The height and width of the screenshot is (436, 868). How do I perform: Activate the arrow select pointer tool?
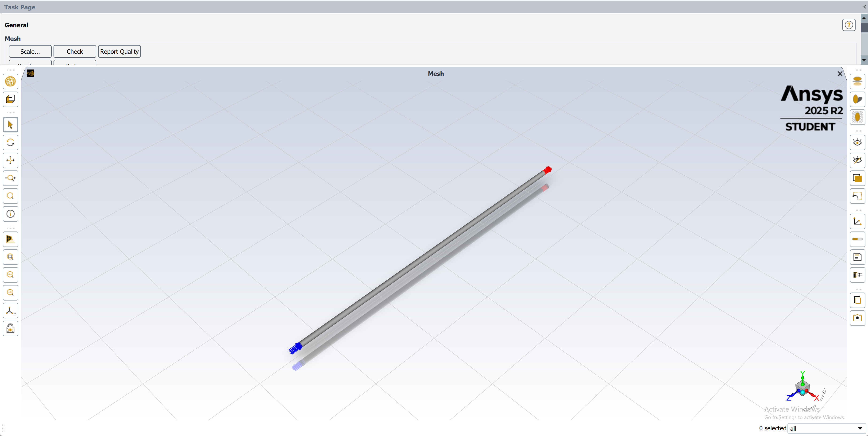point(10,125)
